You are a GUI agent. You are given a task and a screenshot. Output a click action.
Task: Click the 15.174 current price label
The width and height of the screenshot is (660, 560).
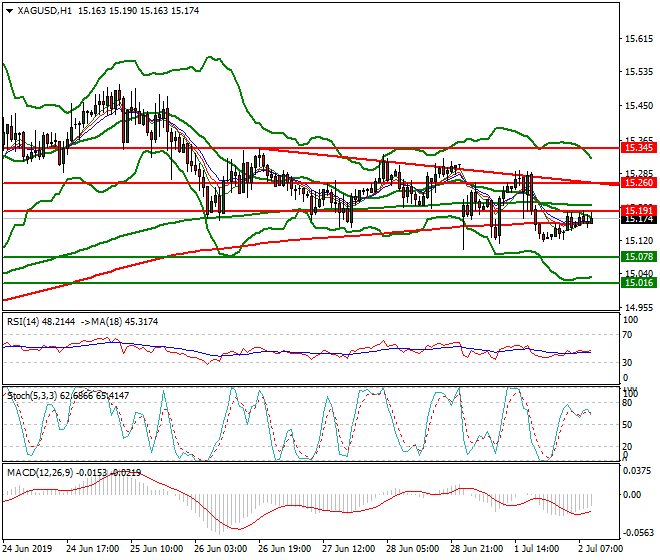tap(639, 219)
